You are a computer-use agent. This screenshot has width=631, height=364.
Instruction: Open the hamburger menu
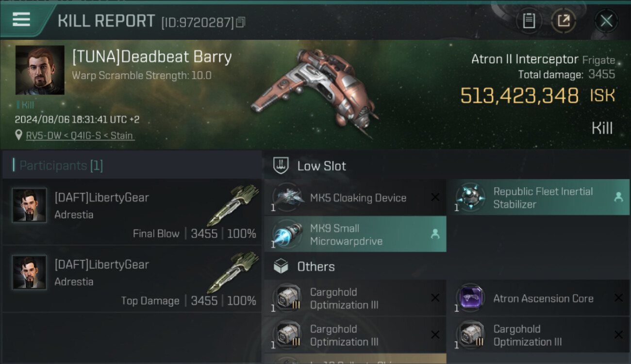coord(21,20)
